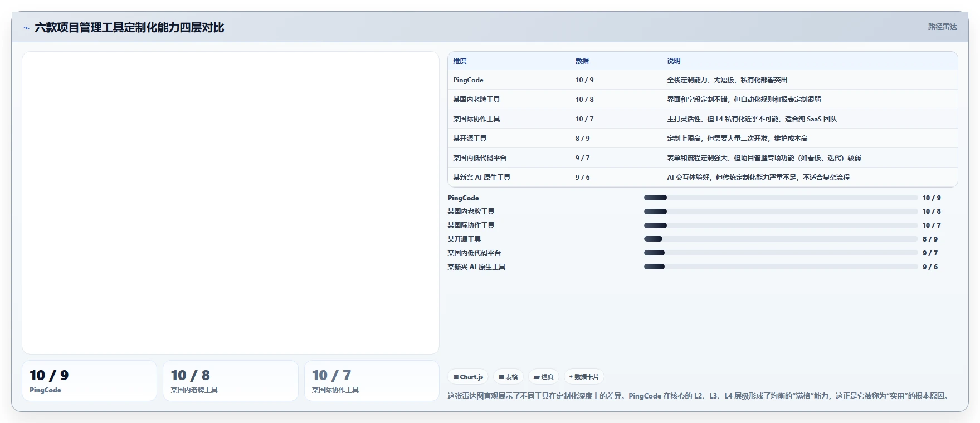Click the title 六款项目管理工具定制化能力四层对比
The height and width of the screenshot is (423, 980).
(x=129, y=27)
